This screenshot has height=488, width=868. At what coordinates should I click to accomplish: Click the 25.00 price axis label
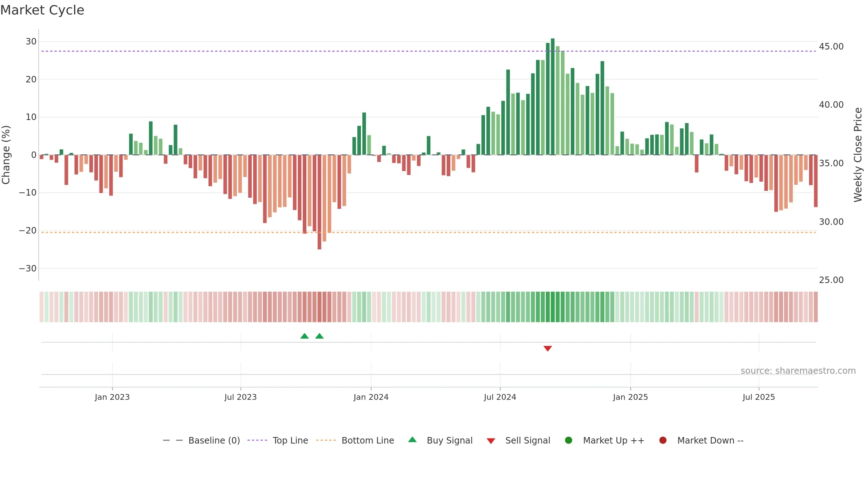pyautogui.click(x=831, y=280)
